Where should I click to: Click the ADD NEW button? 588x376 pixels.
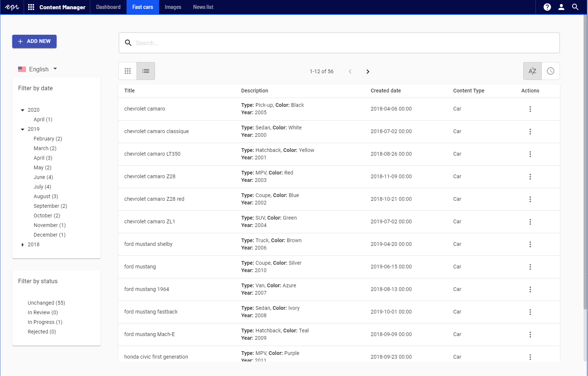(x=34, y=41)
